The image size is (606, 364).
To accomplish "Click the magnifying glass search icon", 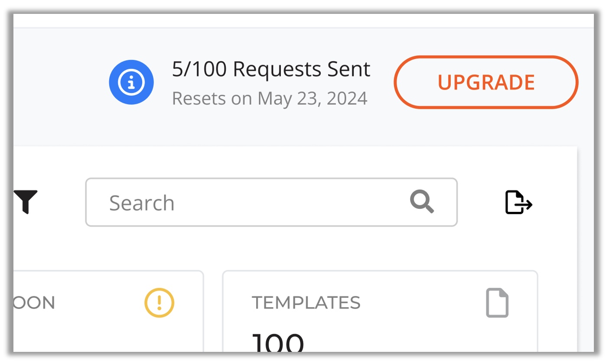I will 422,202.
